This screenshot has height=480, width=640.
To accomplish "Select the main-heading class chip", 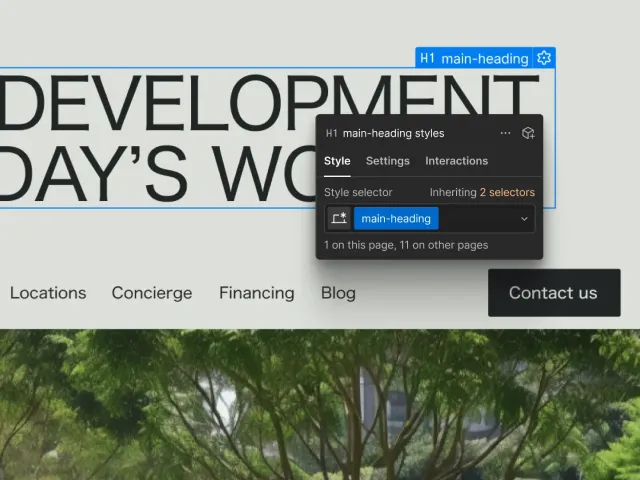I will (396, 219).
